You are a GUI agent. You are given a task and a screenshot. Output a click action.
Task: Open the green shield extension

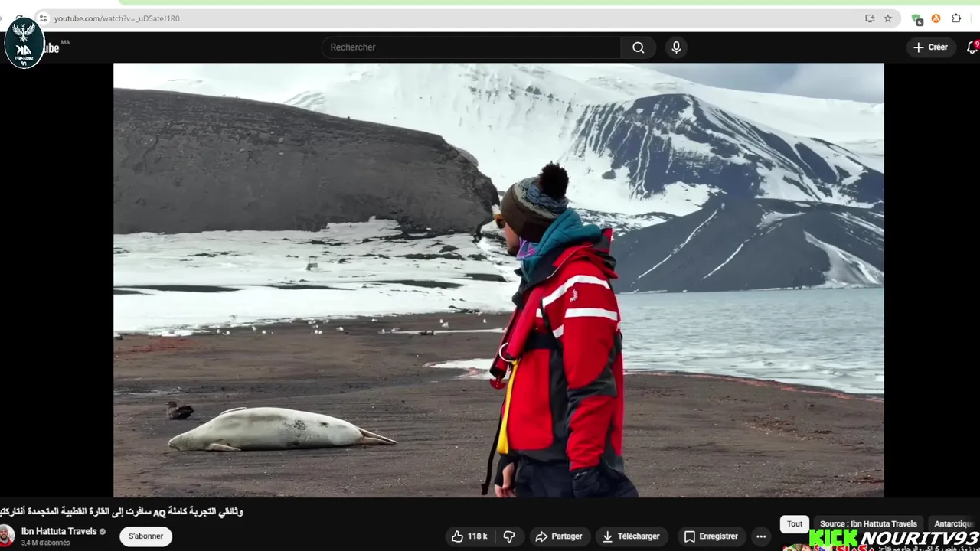coord(917,19)
